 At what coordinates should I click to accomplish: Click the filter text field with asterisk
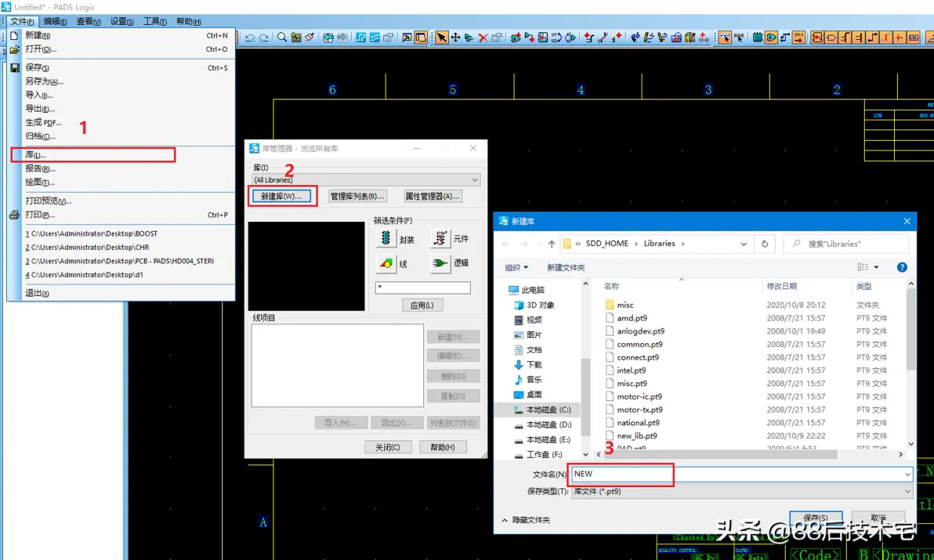pos(423,287)
